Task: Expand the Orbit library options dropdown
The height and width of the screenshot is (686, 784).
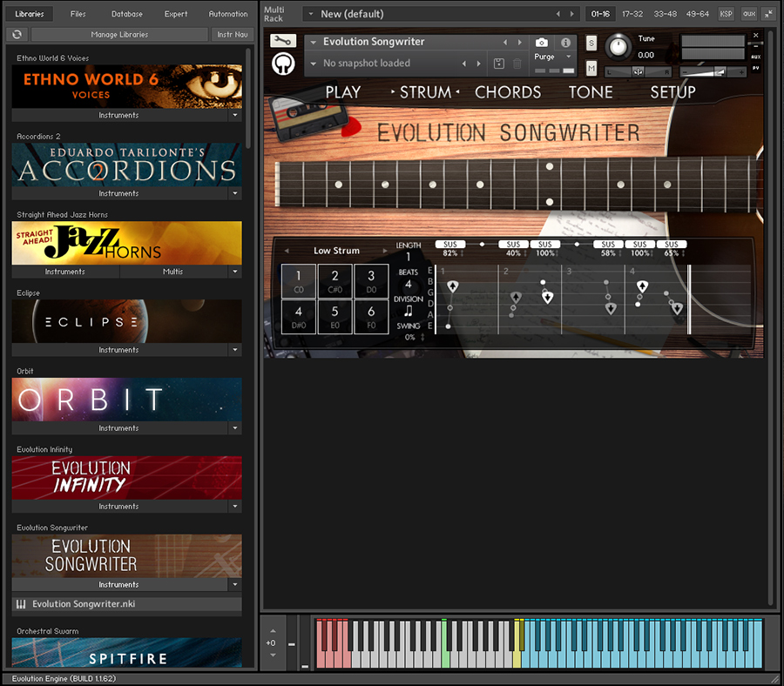Action: tap(235, 428)
